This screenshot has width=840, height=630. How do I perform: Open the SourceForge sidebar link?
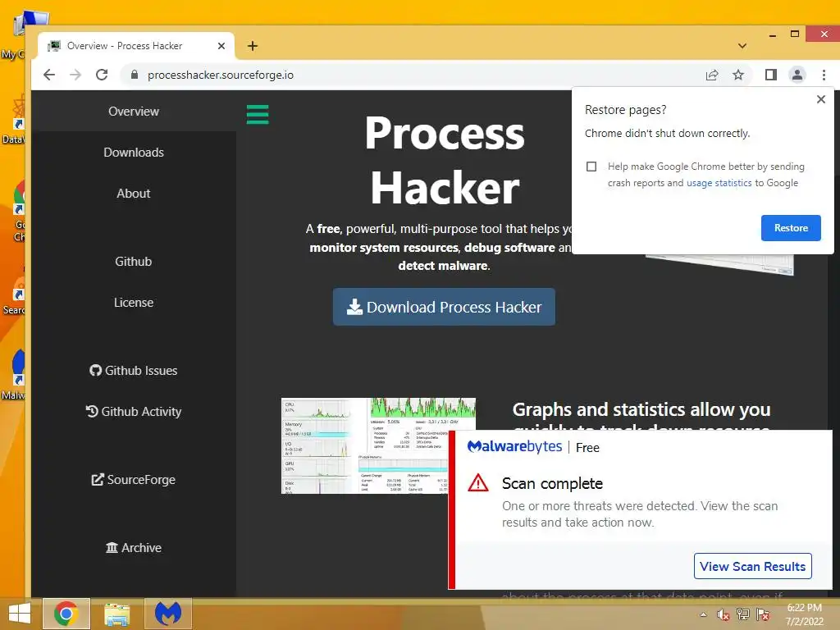[x=134, y=480]
